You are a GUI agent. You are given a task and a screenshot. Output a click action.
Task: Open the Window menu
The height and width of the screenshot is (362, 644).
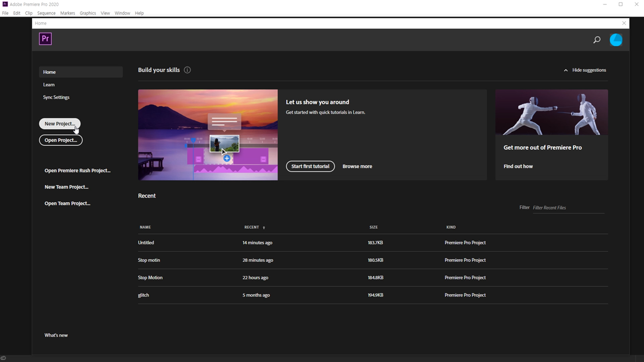click(122, 13)
